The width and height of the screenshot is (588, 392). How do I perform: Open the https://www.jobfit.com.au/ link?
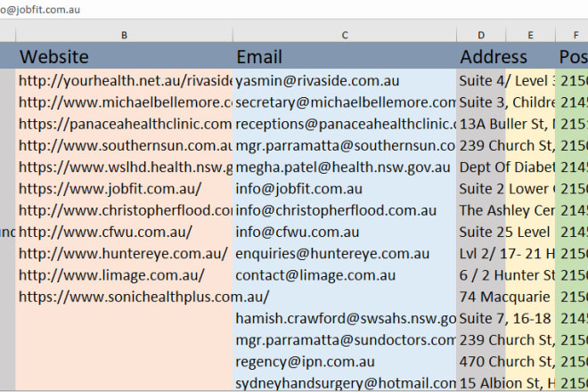[110, 189]
